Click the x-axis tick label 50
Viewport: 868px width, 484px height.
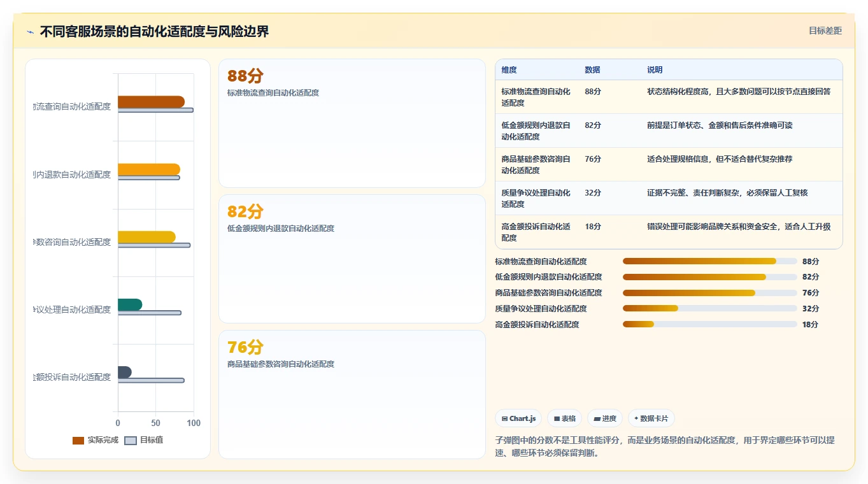(x=156, y=423)
